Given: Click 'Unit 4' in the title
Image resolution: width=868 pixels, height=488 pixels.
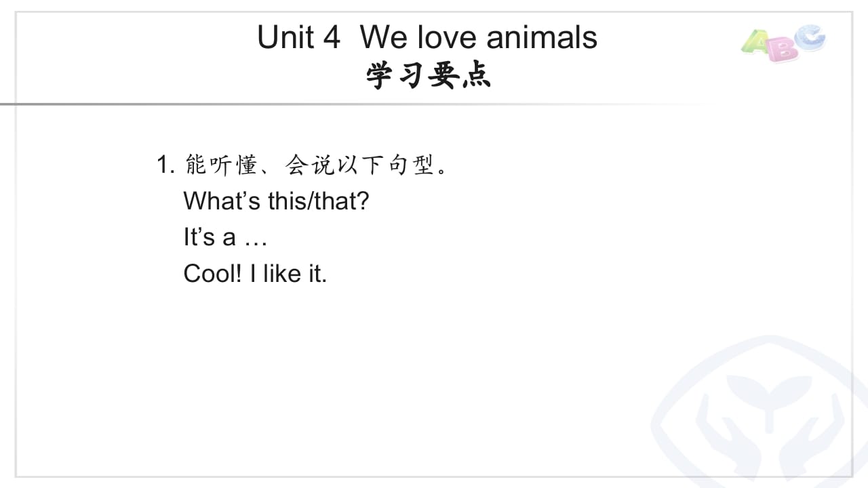Looking at the screenshot, I should [x=298, y=37].
